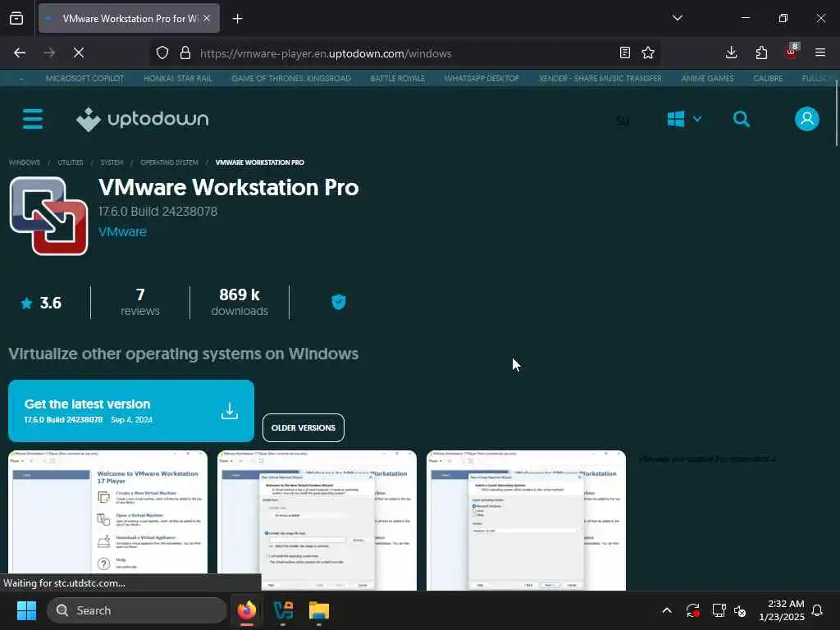The width and height of the screenshot is (840, 630).
Task: Open Firefox application menu
Action: (820, 52)
